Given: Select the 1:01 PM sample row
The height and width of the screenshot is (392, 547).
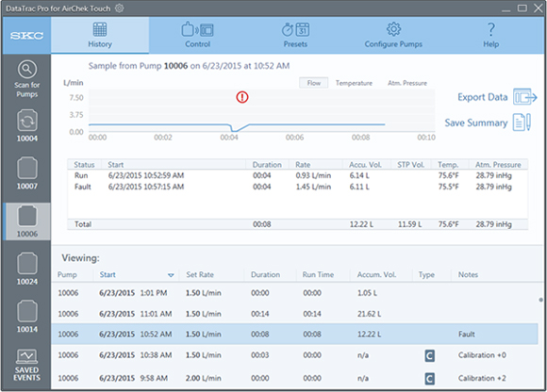Looking at the screenshot, I should pyautogui.click(x=295, y=293).
